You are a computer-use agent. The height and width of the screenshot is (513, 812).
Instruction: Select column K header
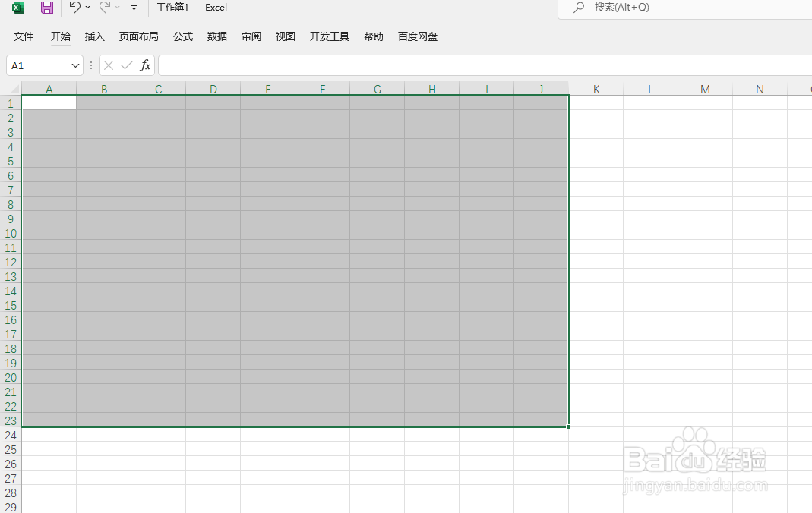coord(596,89)
